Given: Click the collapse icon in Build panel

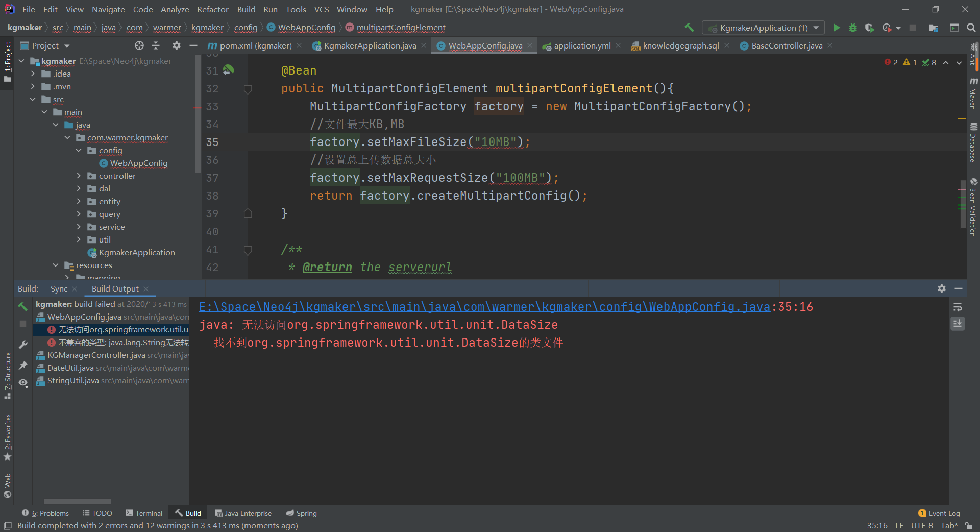Looking at the screenshot, I should (x=959, y=288).
